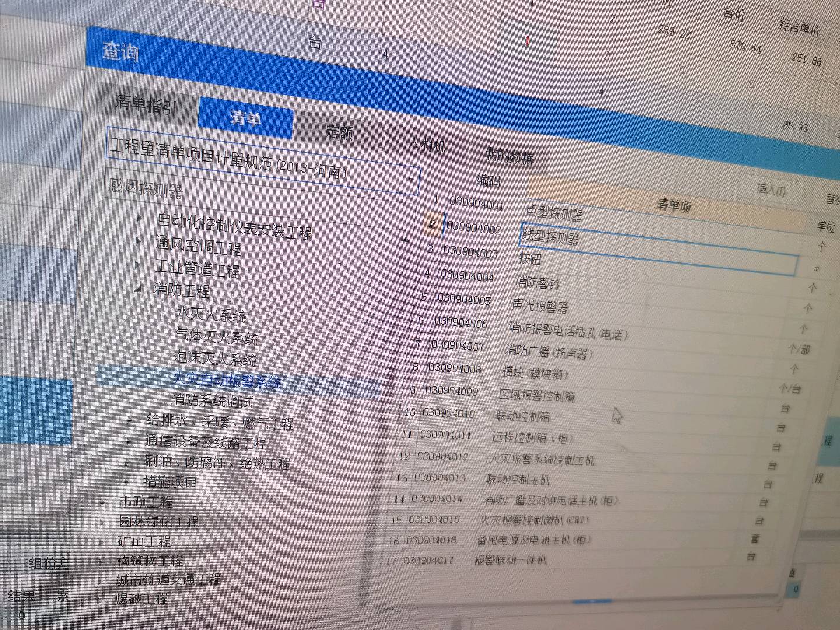Select 气体灭火系统 in tree

(216, 336)
